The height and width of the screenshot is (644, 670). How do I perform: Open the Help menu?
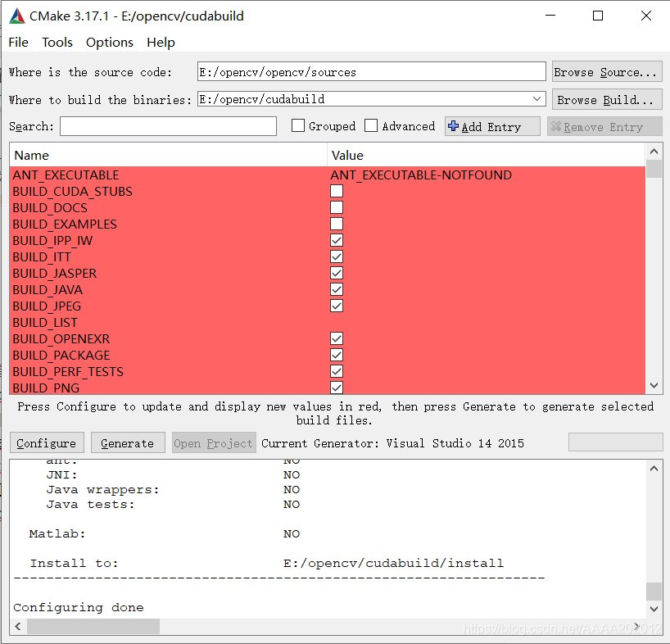click(x=161, y=43)
